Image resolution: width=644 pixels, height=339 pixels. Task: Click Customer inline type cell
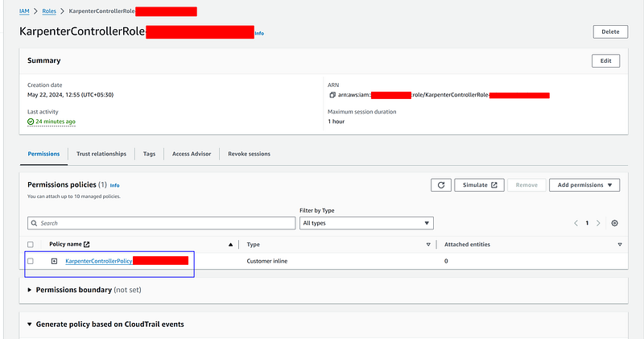[267, 261]
